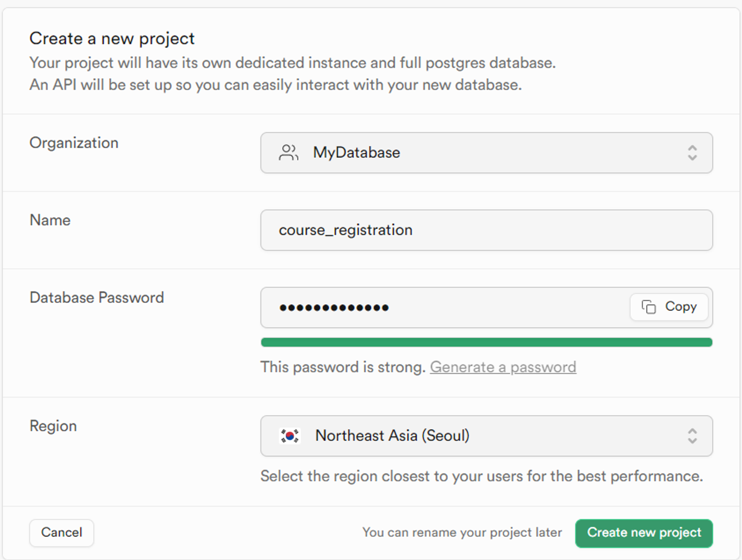Click the Organization label
742x560 pixels.
tap(74, 143)
